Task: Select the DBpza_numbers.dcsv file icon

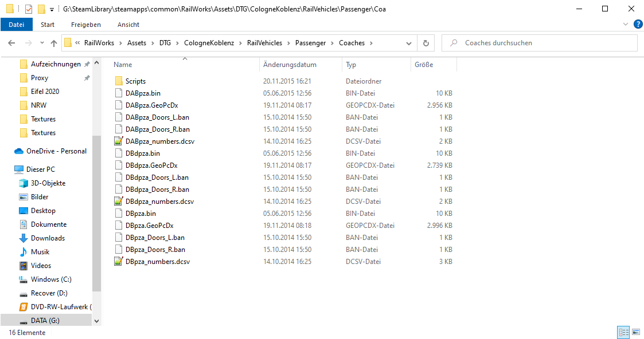Action: point(119,262)
